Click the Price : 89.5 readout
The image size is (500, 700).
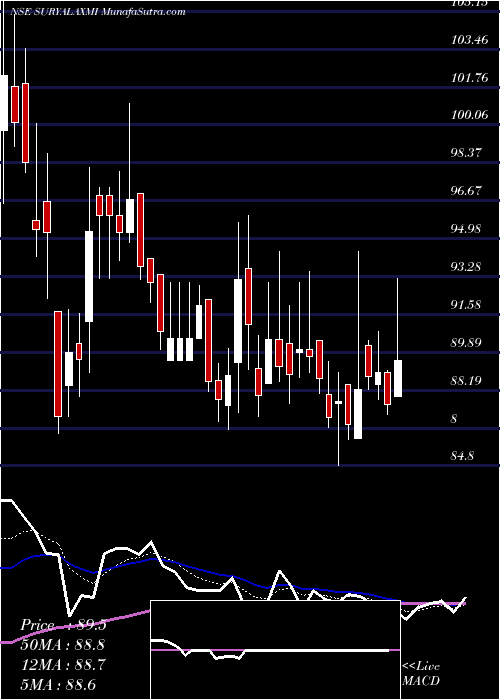click(x=64, y=625)
